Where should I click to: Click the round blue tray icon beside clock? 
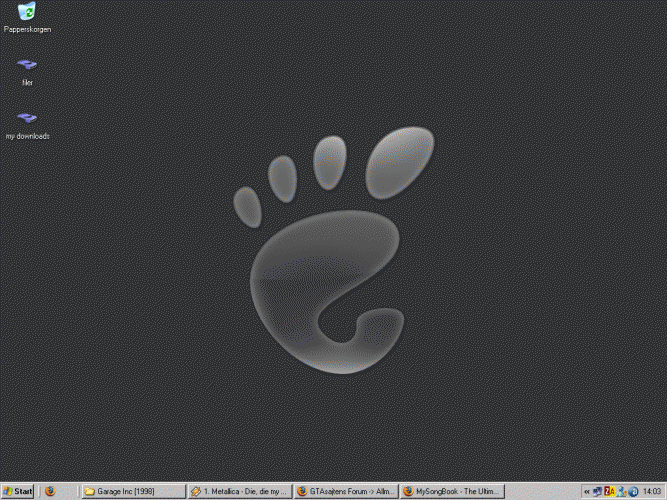pos(632,492)
